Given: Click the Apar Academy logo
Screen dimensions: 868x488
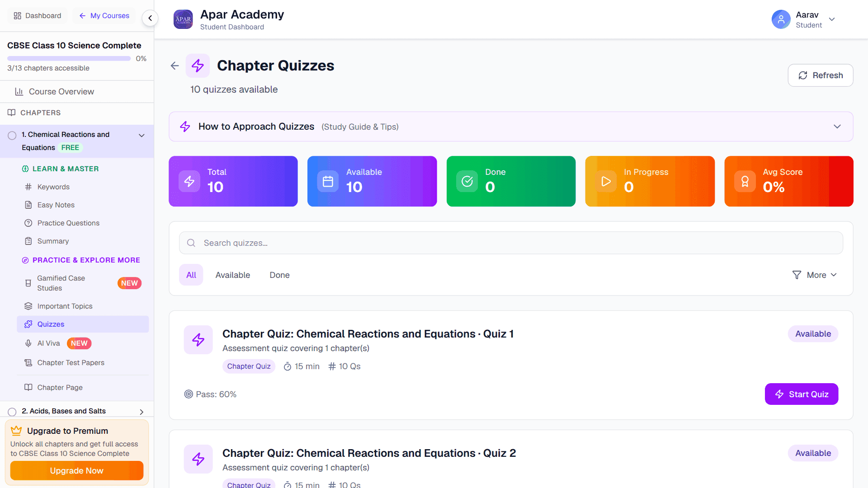Looking at the screenshot, I should pyautogui.click(x=183, y=19).
